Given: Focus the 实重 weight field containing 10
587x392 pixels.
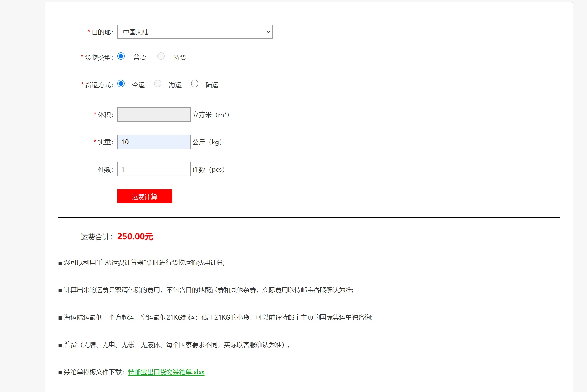Looking at the screenshot, I should click(154, 142).
